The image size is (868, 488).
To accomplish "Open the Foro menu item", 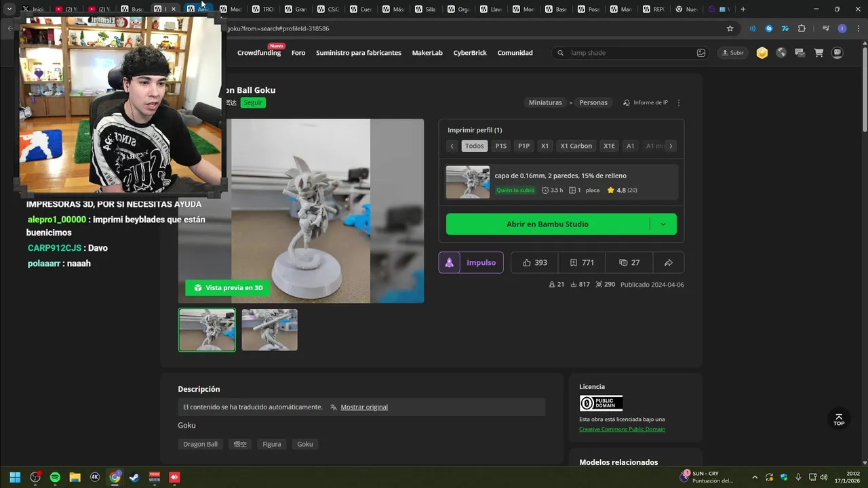I will (298, 53).
